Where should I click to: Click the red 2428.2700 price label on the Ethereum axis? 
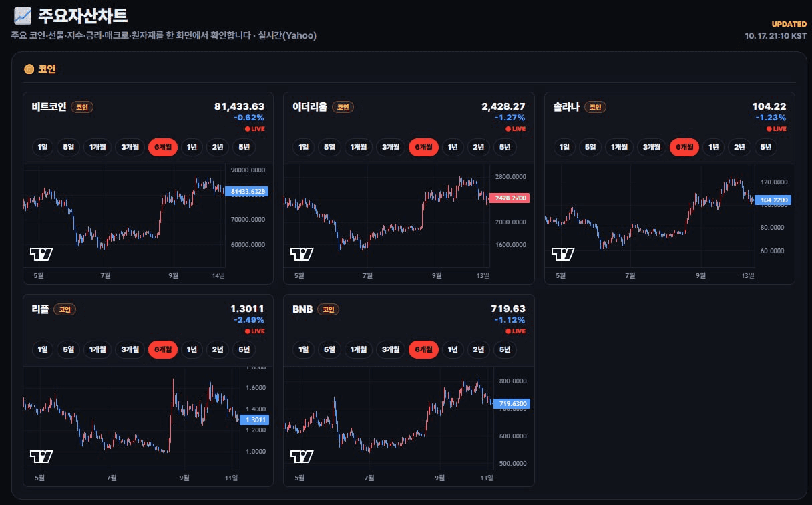coord(508,198)
